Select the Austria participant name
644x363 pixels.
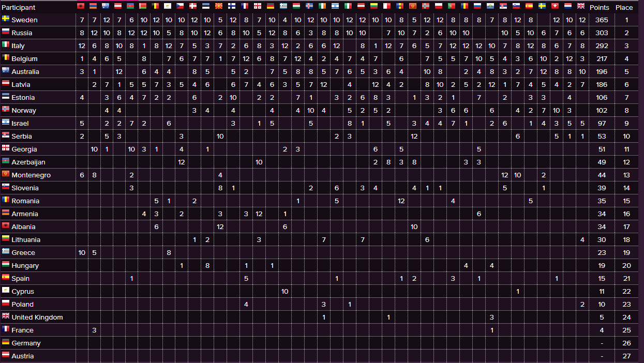pyautogui.click(x=22, y=356)
